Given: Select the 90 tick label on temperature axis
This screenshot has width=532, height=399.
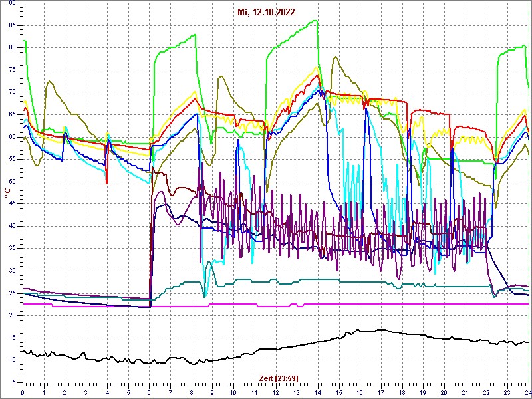Looking at the screenshot, I should point(12,3).
